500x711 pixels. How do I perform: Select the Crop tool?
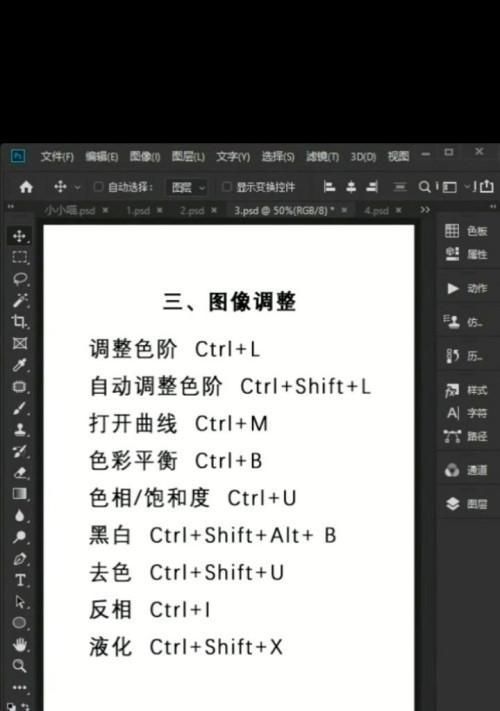pyautogui.click(x=19, y=321)
